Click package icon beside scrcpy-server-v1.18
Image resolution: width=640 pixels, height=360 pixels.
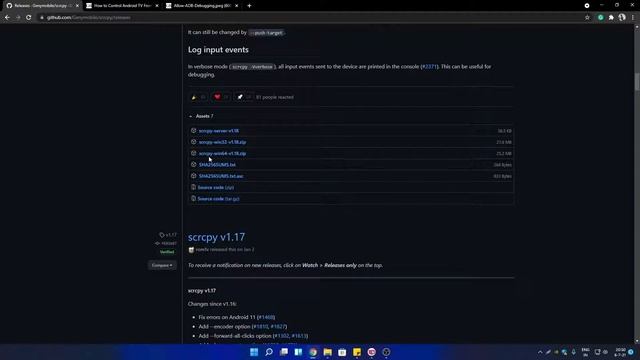(193, 131)
